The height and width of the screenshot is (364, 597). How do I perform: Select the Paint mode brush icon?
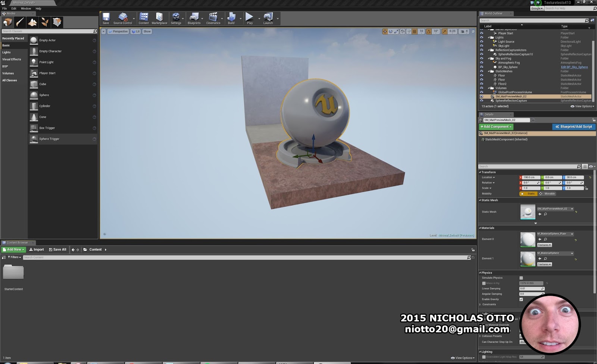20,22
